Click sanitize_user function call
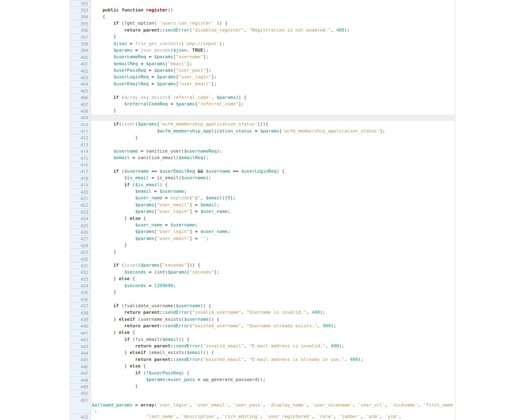This screenshot has width=525, height=420. coord(164,151)
